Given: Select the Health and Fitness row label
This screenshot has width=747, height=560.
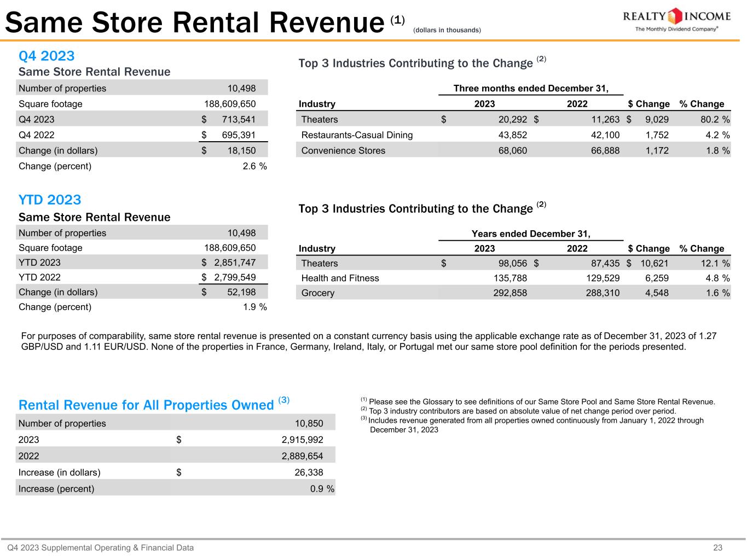Looking at the screenshot, I should pos(340,278).
